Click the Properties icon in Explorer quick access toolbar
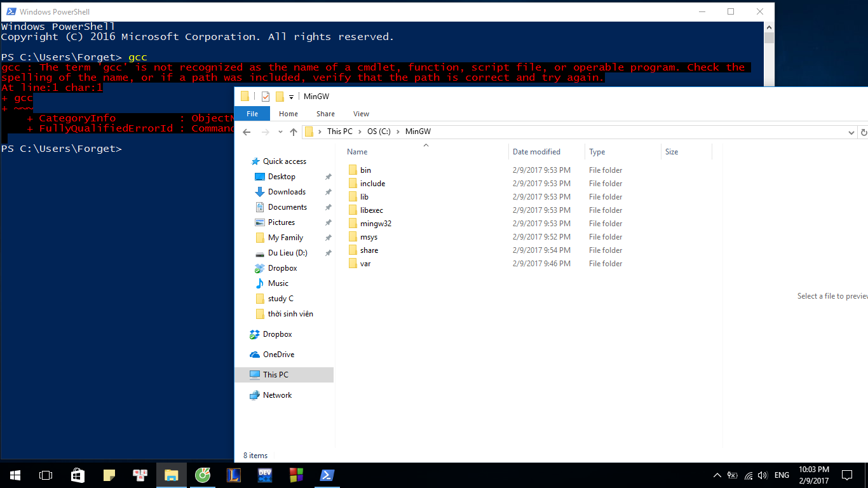Screen dimensions: 868x488 click(x=266, y=97)
